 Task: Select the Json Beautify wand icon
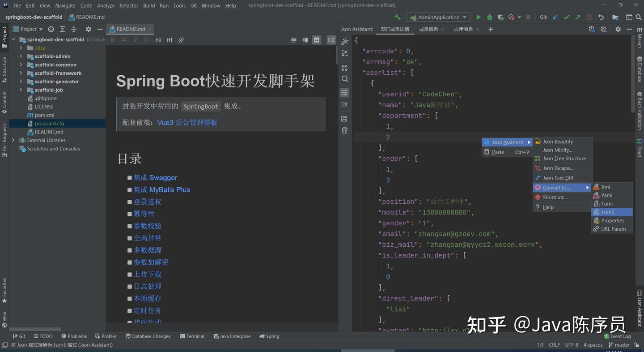[x=344, y=41]
